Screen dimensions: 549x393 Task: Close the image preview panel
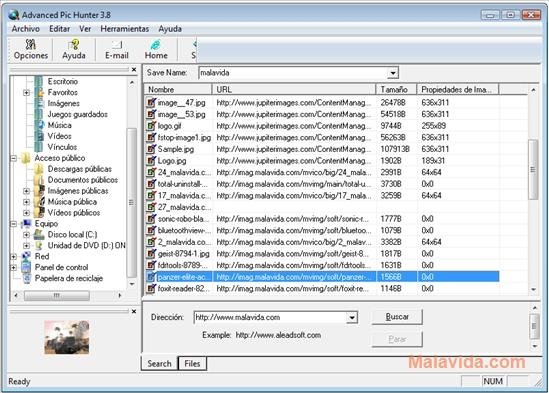coord(134,311)
